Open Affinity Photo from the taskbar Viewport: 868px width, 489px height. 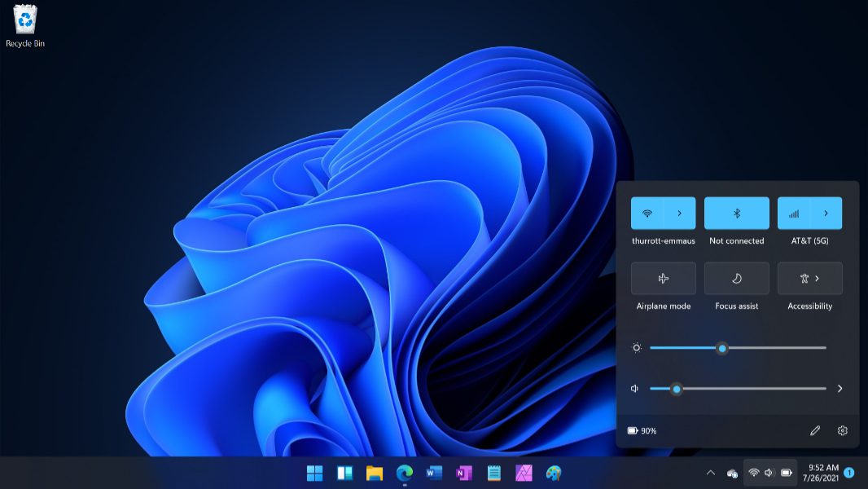tap(524, 473)
